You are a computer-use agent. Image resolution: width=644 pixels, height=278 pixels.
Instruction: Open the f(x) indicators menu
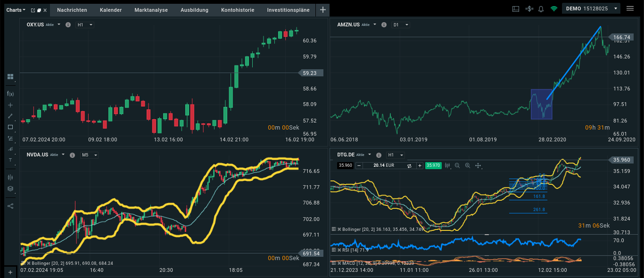click(x=10, y=93)
